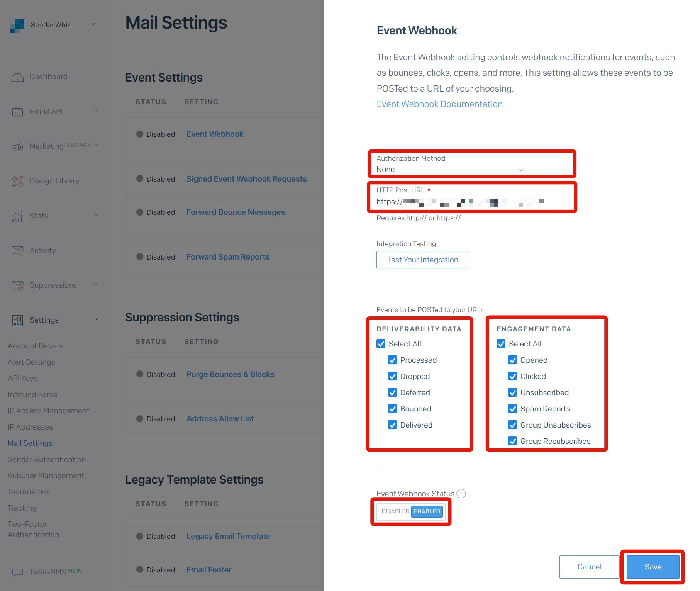Open the Event Webhook Documentation link
700x591 pixels.
coord(439,104)
